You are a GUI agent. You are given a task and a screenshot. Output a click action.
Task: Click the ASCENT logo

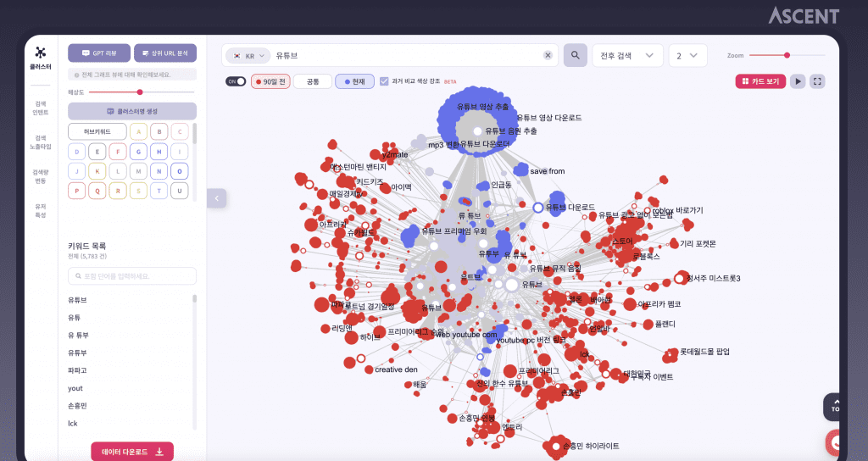(804, 16)
